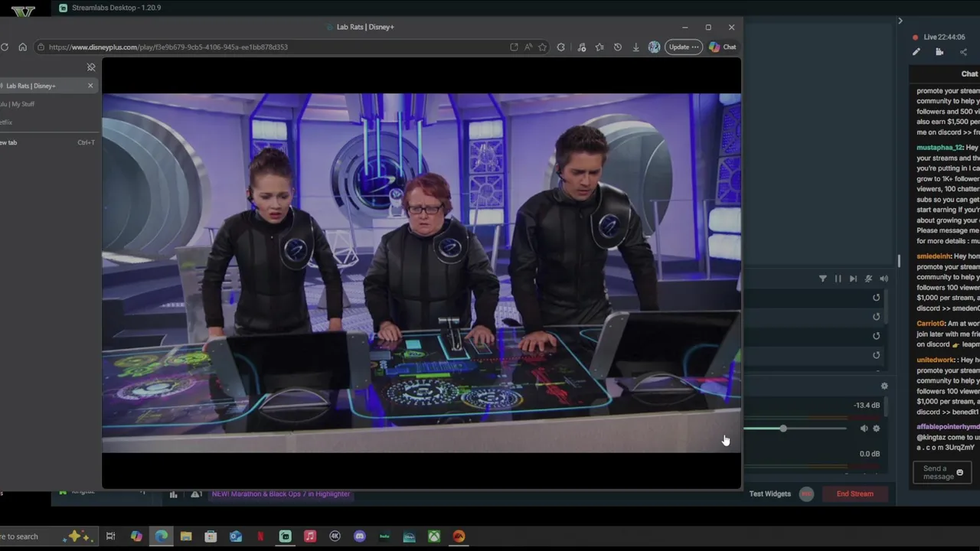The height and width of the screenshot is (551, 980).
Task: Open Edge browser extensions puzzle icon
Action: click(561, 47)
